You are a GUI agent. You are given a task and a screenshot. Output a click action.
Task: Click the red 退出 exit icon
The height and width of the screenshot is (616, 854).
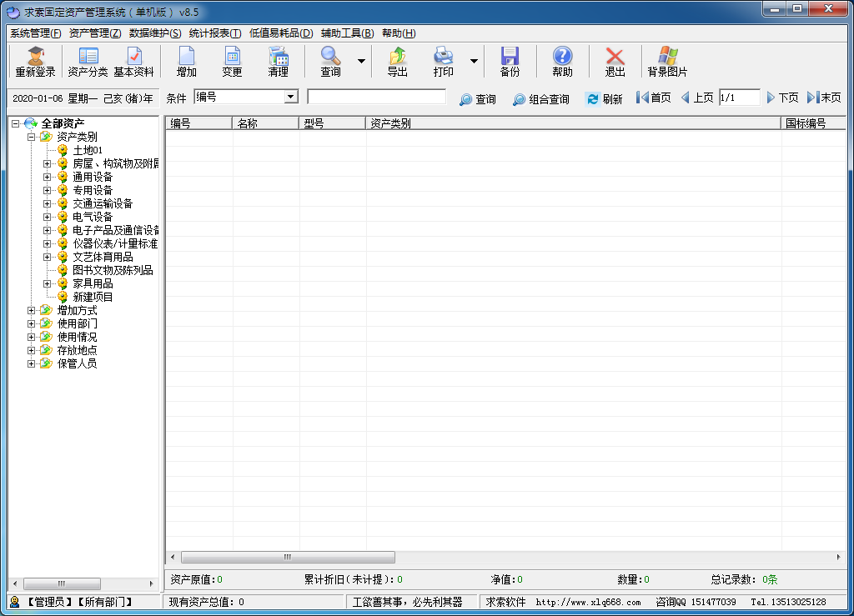(x=615, y=62)
